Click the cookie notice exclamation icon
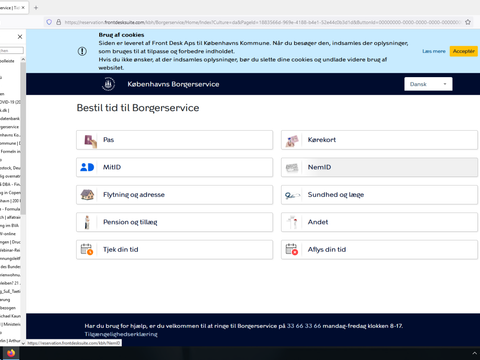Screen dimensions: 480x360 click(x=82, y=51)
